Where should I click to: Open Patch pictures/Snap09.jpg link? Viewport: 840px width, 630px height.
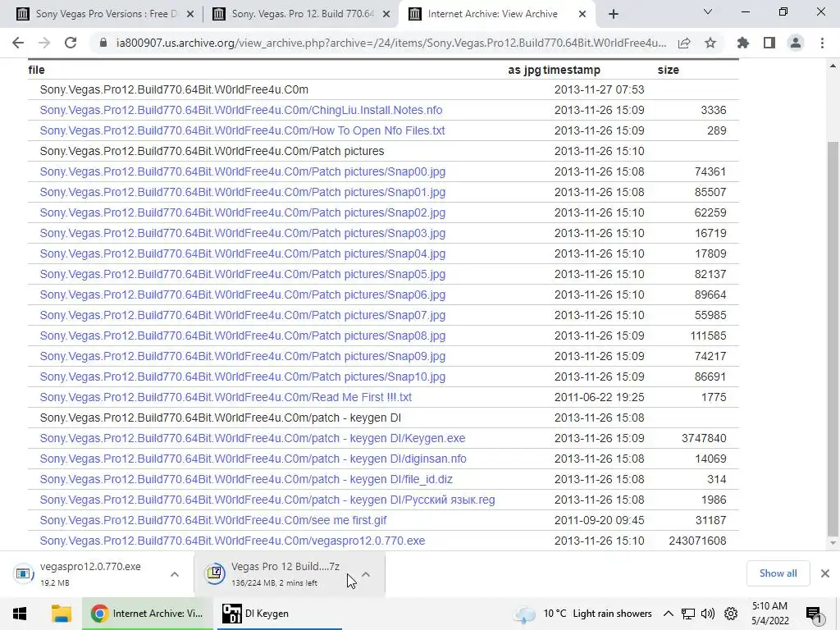[x=243, y=356]
